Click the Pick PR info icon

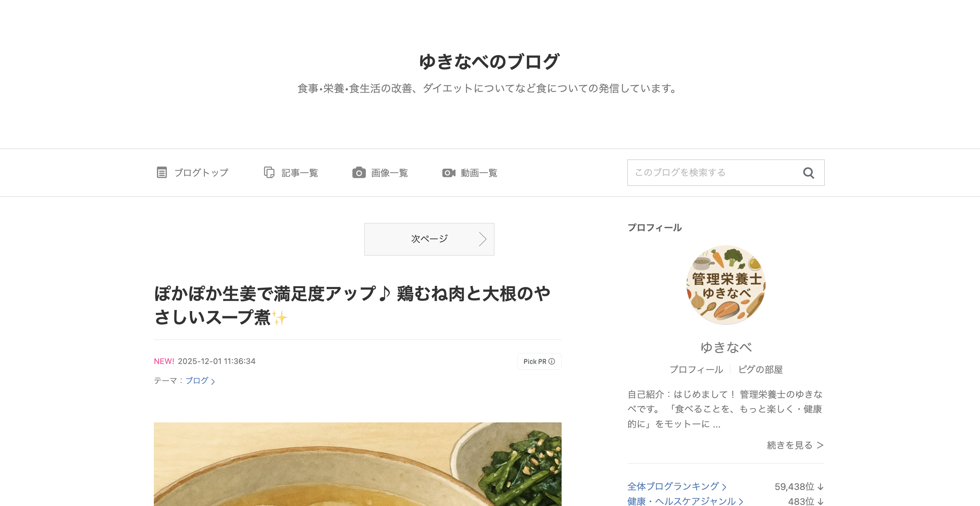click(x=552, y=361)
